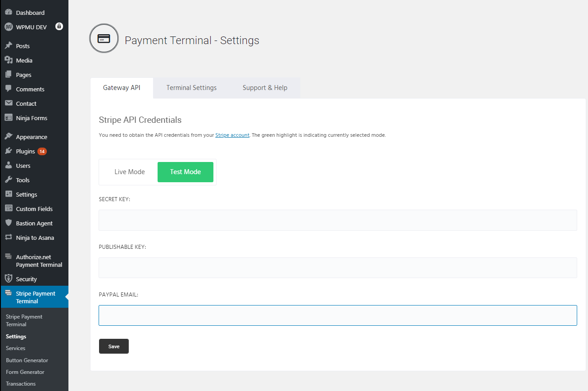Open the Gateway API tab

click(122, 88)
